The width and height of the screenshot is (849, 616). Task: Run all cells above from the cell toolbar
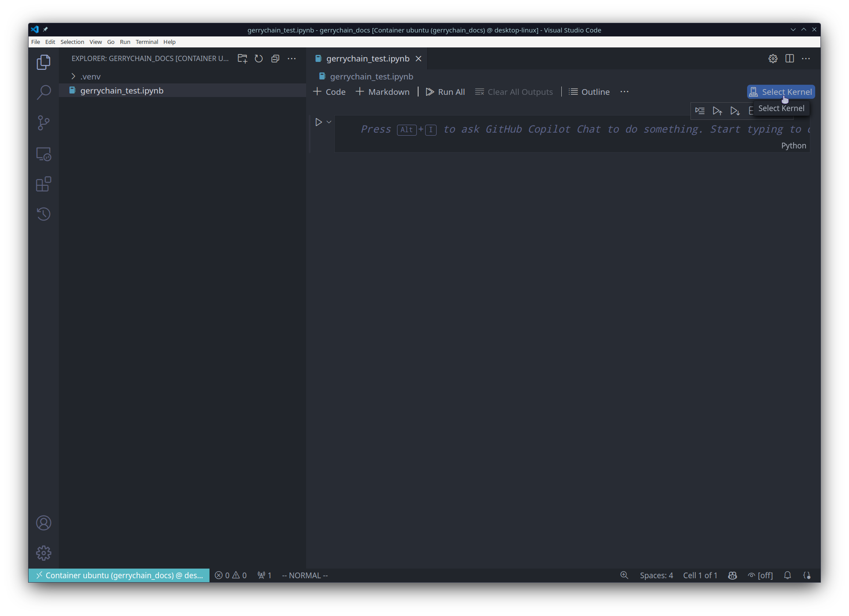click(x=718, y=111)
